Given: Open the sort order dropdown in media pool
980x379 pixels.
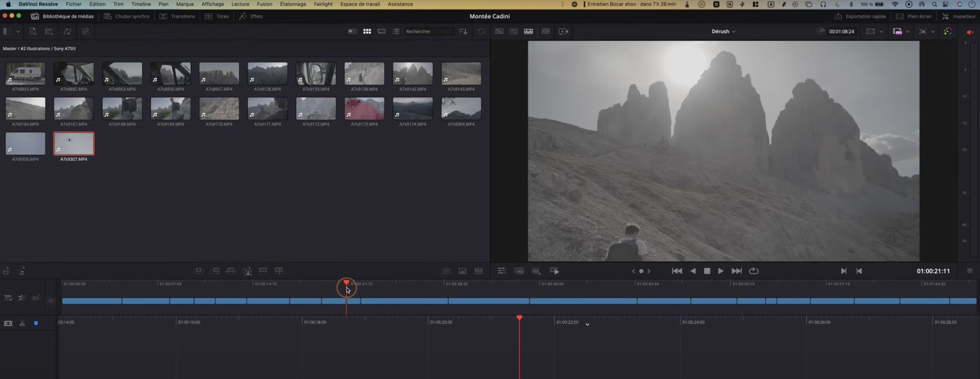Looking at the screenshot, I should click(x=463, y=31).
